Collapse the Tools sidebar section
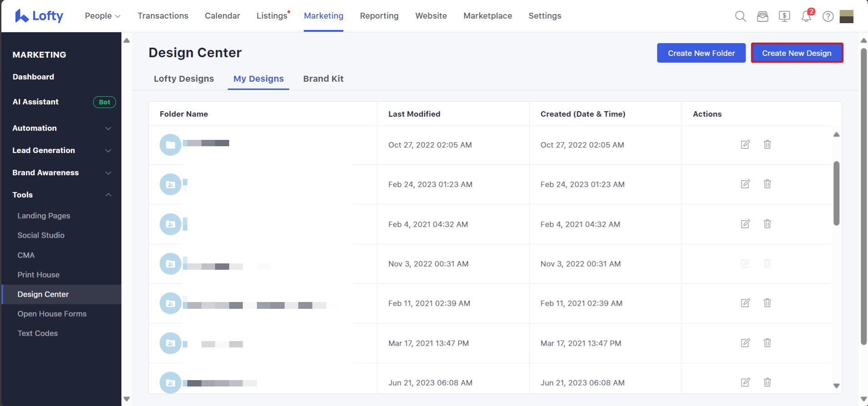The image size is (868, 406). (108, 195)
